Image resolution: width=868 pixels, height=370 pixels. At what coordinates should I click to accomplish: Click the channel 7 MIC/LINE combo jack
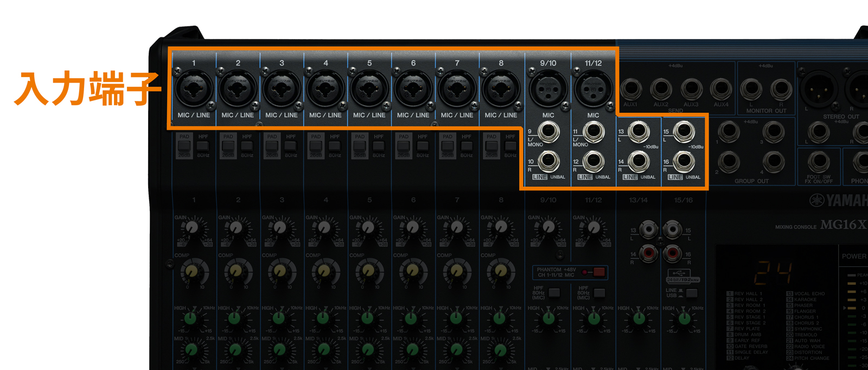[457, 90]
